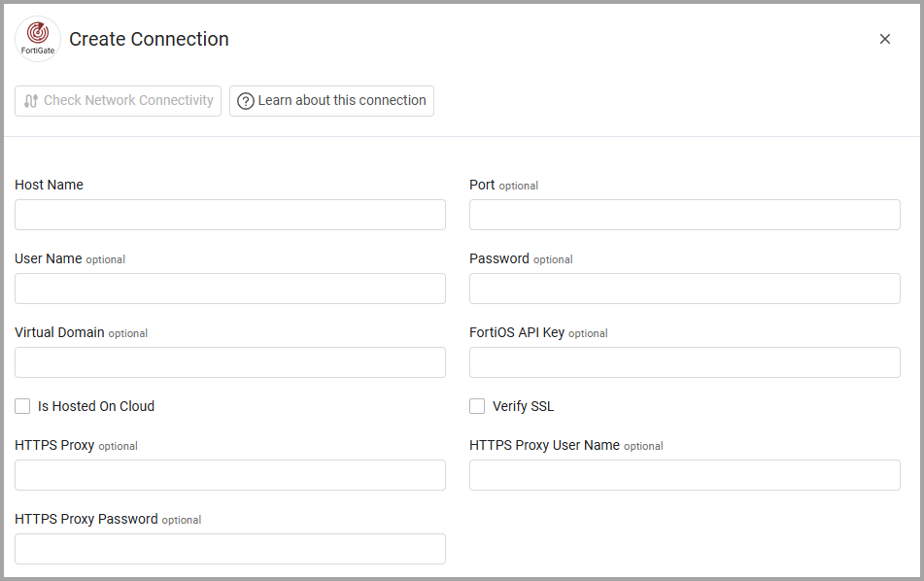Click the Password input field

click(x=685, y=289)
